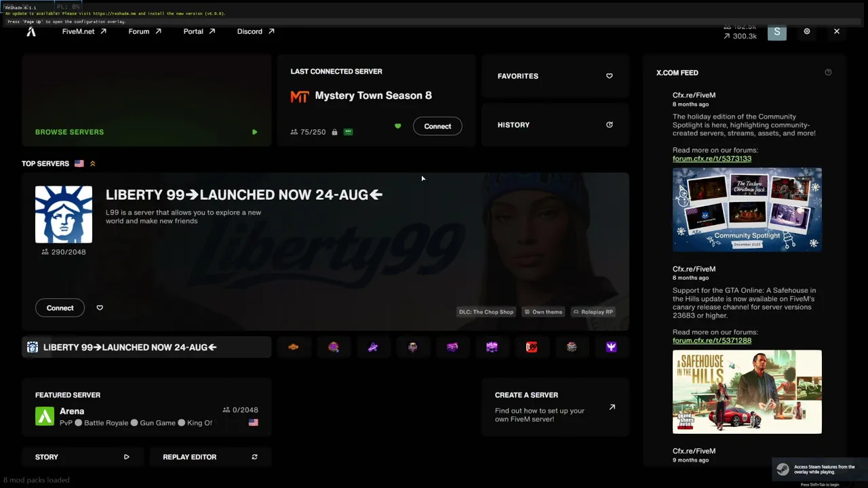Select the orange server icon in the carousel
The height and width of the screenshot is (488, 868).
(x=294, y=347)
